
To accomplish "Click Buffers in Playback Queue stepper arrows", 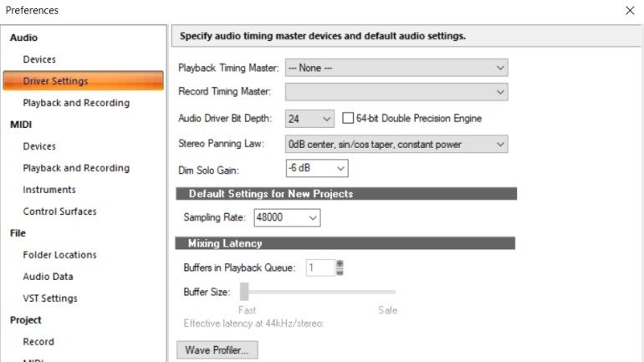I will [340, 268].
